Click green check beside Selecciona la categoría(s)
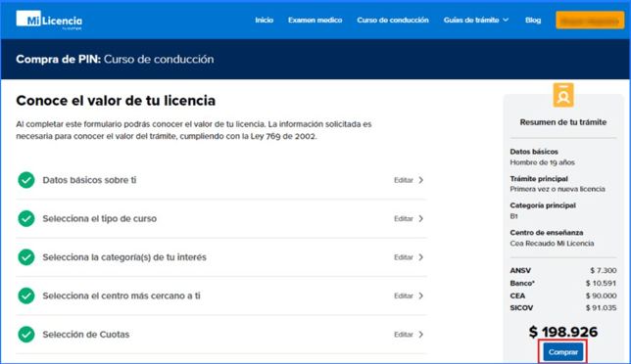Viewport: 631px width, 364px height. [26, 257]
